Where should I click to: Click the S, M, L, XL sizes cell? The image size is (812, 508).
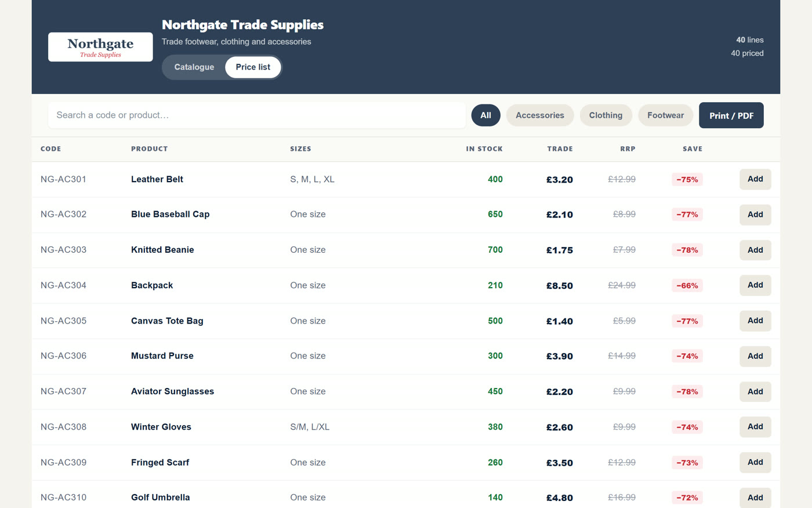(313, 179)
